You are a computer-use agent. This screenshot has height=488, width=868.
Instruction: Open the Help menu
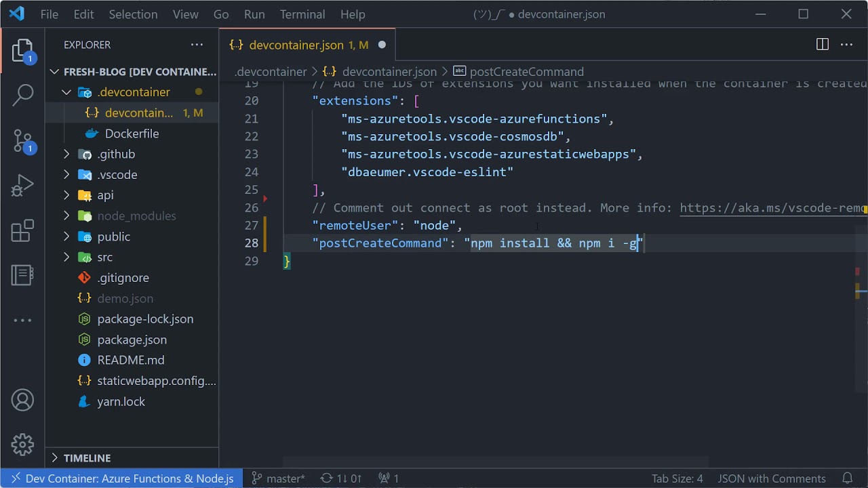click(353, 14)
